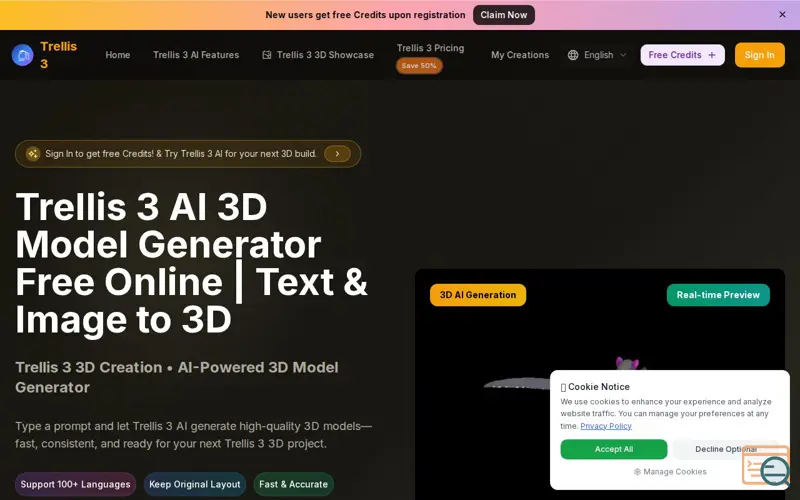Viewport: 800px width, 500px height.
Task: Click the Save 50% badge
Action: coord(419,66)
